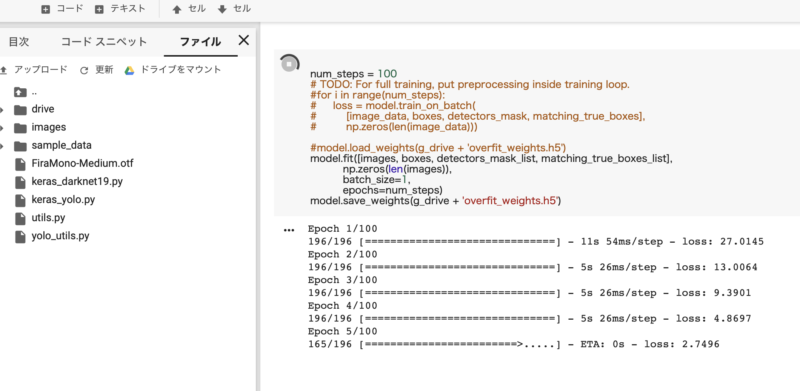
Task: Close the sidebar panel
Action: pos(244,40)
